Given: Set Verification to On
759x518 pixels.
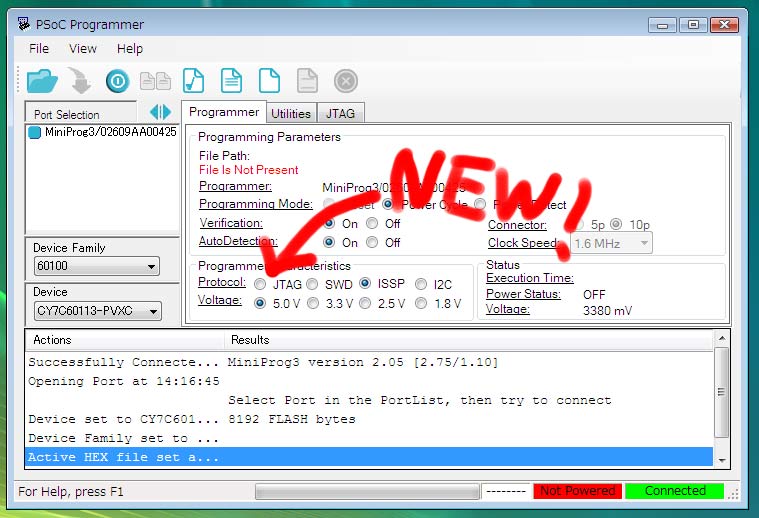Looking at the screenshot, I should click(x=329, y=223).
